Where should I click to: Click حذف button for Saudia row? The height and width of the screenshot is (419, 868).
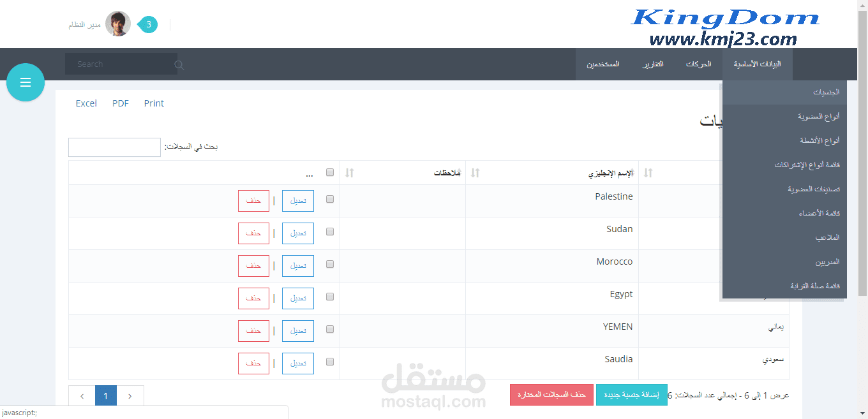253,363
